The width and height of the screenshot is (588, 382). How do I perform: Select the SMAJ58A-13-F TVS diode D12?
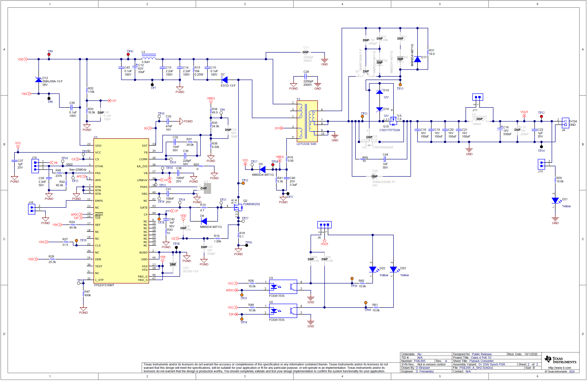tap(39, 80)
